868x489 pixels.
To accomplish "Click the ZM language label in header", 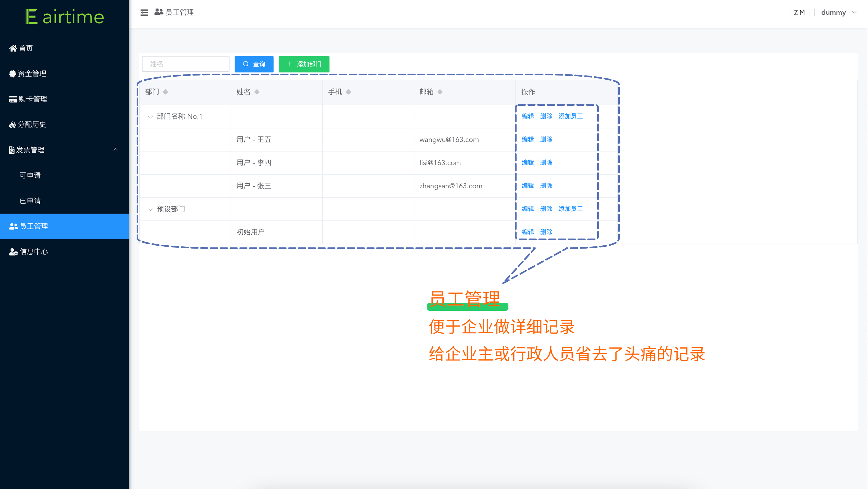I will [799, 12].
